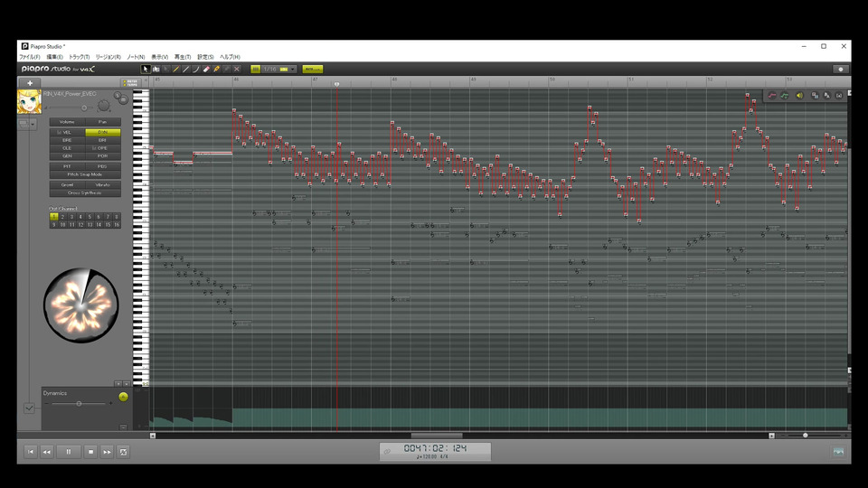868x488 pixels.
Task: Zoom in piano roll vertically with plus button
Action: (118, 383)
